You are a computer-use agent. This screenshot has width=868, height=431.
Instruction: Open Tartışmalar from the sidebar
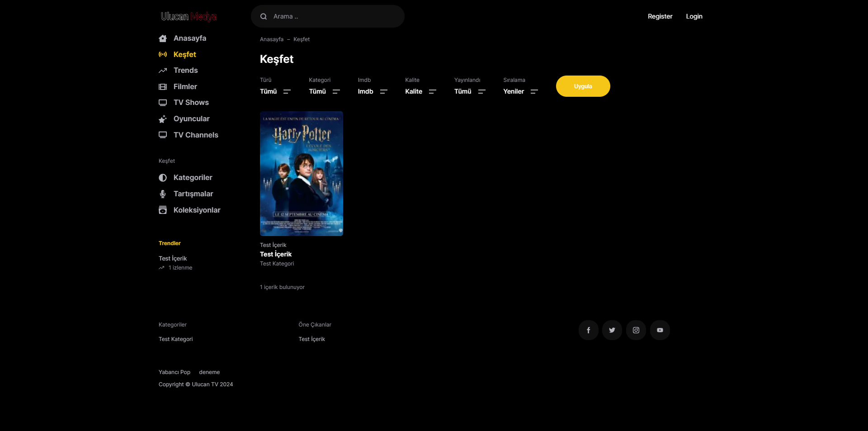pyautogui.click(x=193, y=194)
